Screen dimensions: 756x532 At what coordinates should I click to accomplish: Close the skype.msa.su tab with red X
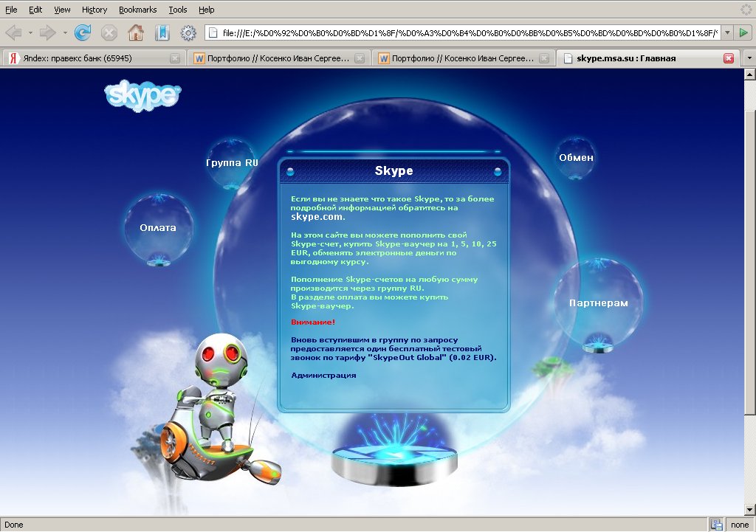[x=729, y=58]
